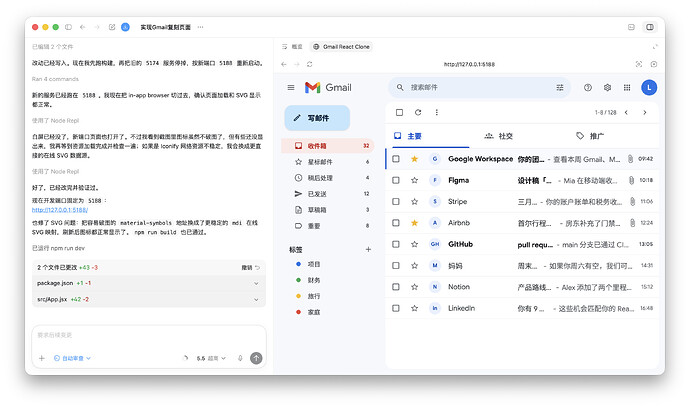The image size is (690, 408).
Task: Go back in the in-app browser
Action: 284,64
